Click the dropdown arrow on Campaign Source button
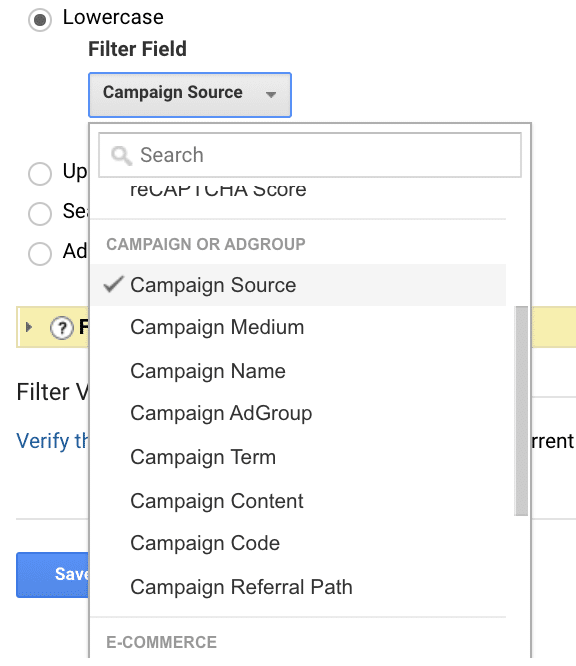The image size is (576, 666). click(271, 95)
